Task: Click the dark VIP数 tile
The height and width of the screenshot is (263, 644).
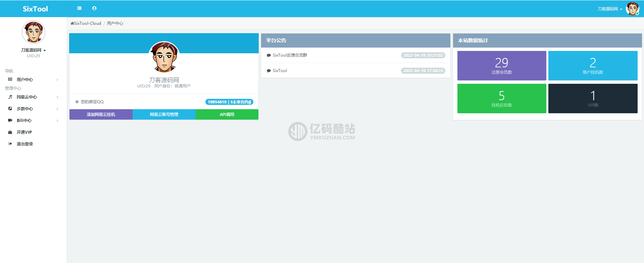Action: pos(593,98)
